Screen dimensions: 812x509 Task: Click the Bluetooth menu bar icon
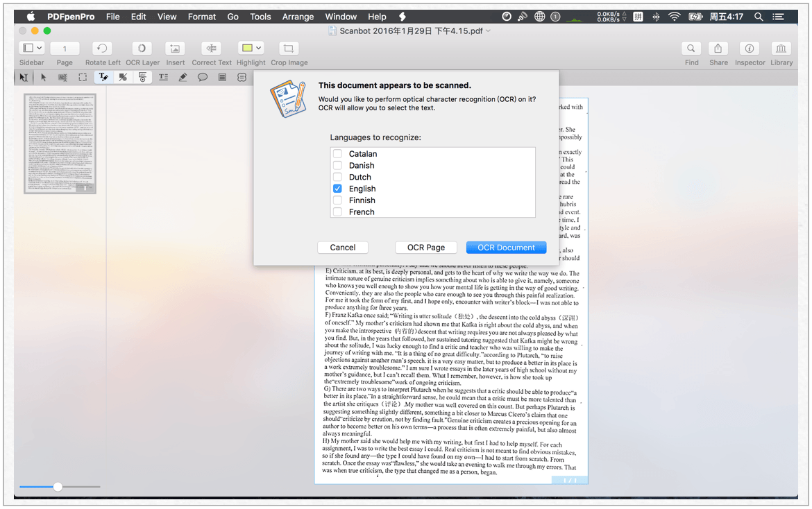[656, 17]
